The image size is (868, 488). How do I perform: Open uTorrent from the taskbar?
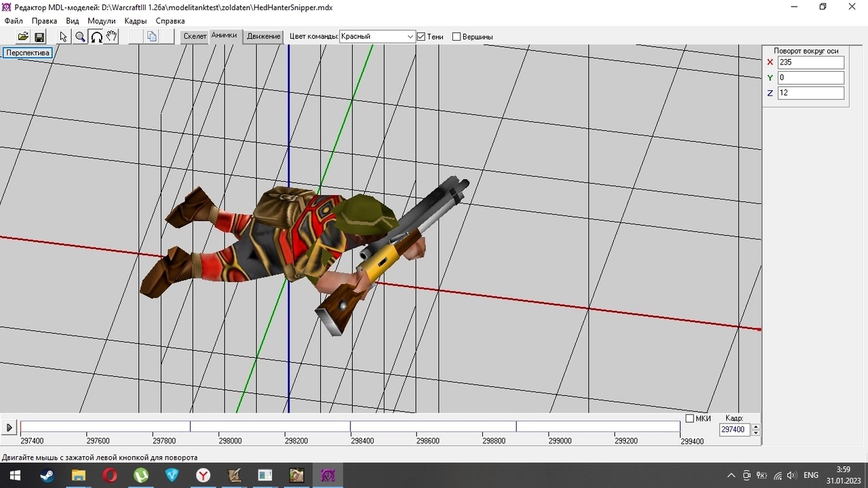[x=141, y=475]
